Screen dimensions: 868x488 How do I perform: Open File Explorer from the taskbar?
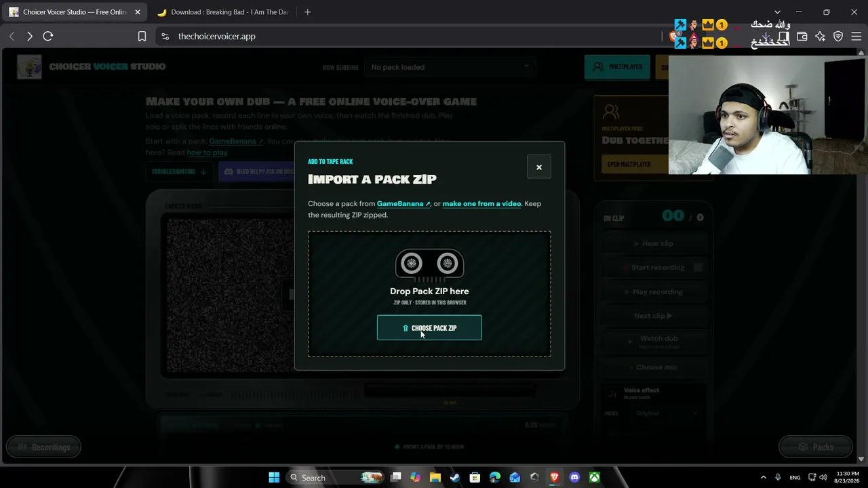click(435, 478)
